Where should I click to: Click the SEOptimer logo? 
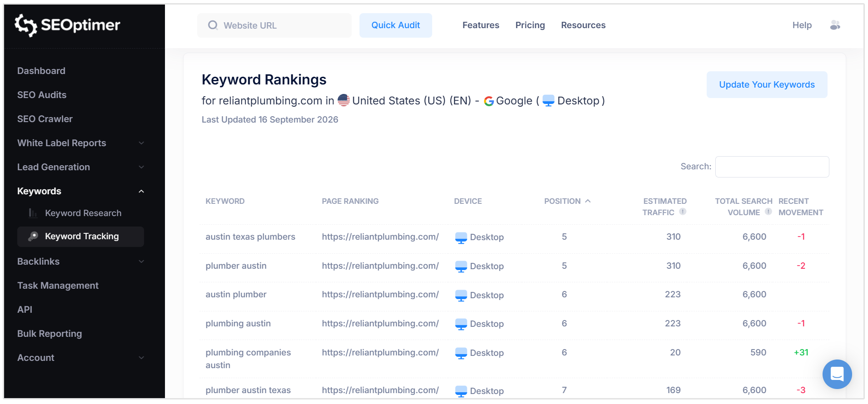67,25
